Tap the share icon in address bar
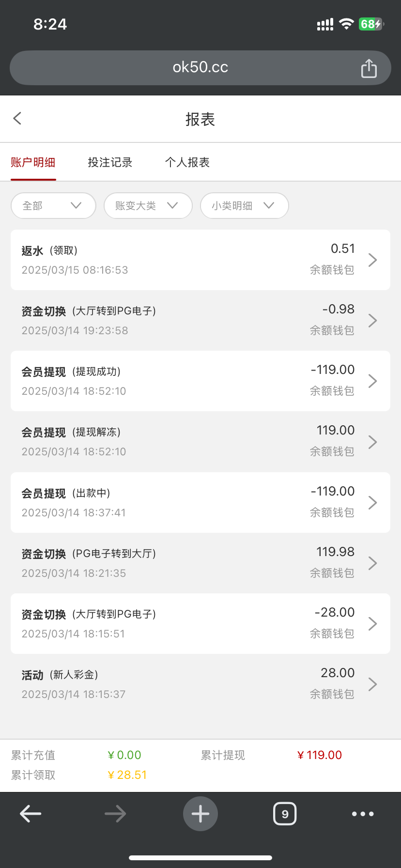 pos(369,68)
